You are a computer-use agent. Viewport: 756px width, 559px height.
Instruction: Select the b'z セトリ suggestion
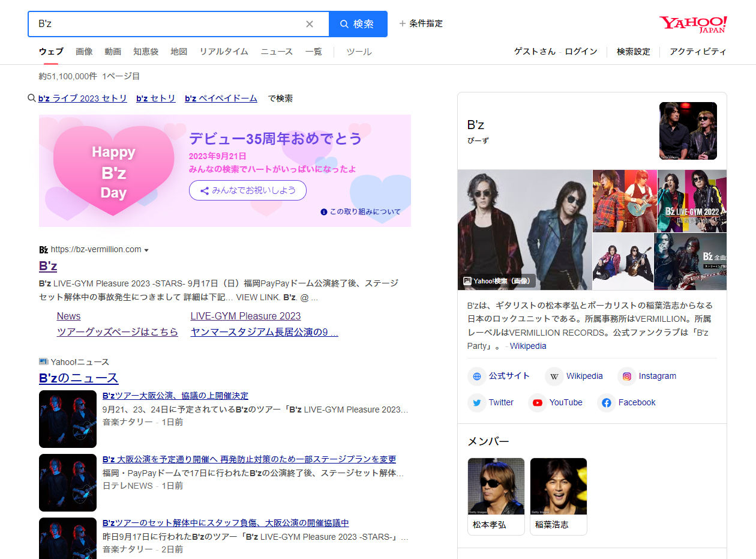(156, 98)
